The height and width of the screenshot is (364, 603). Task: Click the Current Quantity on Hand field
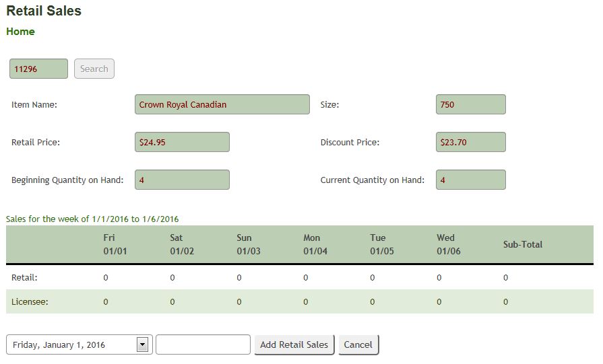click(471, 180)
